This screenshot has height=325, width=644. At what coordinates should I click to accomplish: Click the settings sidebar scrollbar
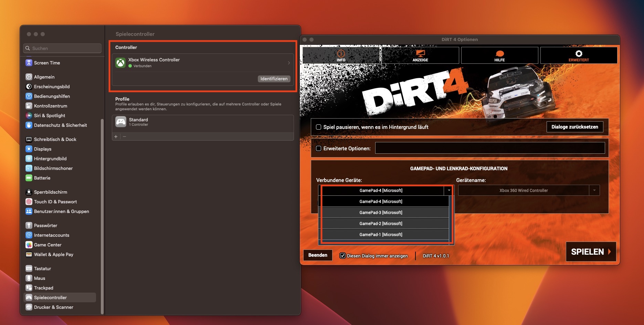[x=102, y=216]
